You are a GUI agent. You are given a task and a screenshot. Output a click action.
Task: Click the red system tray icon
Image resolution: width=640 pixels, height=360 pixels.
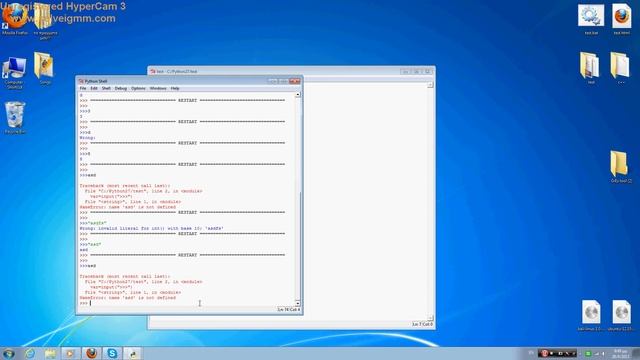[544, 353]
